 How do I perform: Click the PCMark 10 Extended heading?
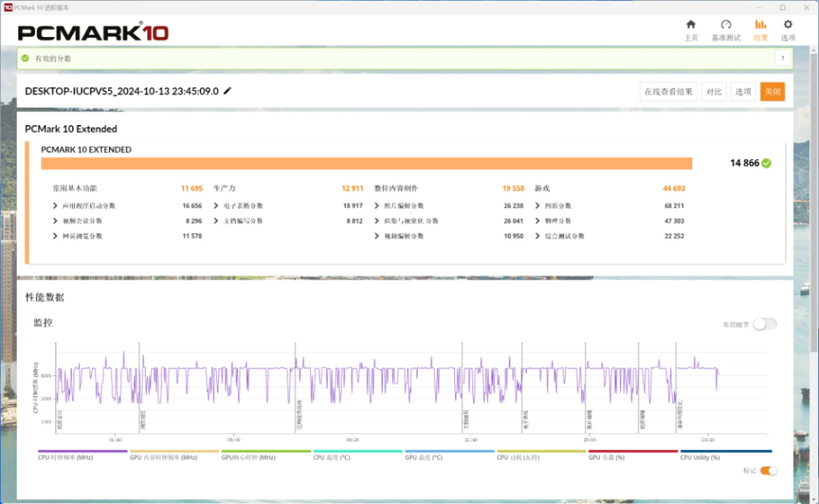[x=71, y=129]
